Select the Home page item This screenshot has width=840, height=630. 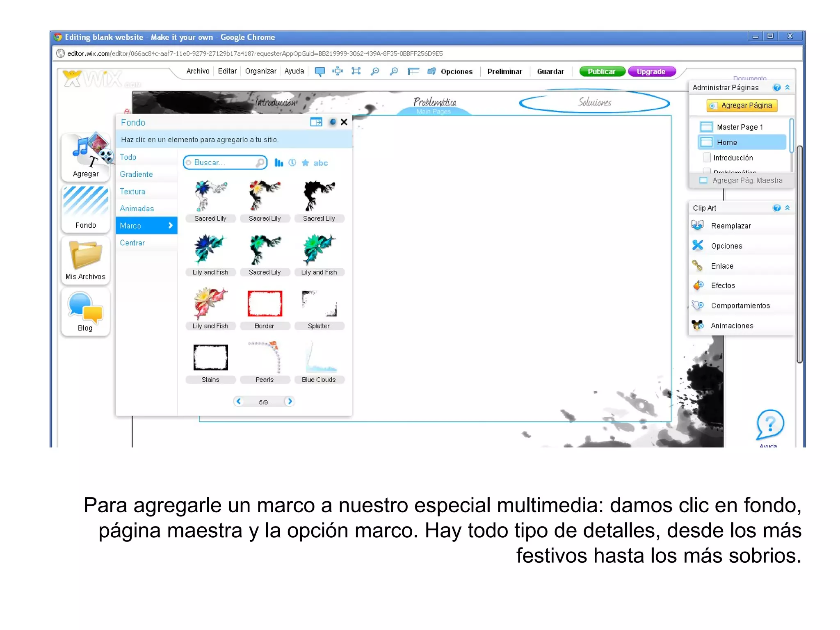click(742, 142)
